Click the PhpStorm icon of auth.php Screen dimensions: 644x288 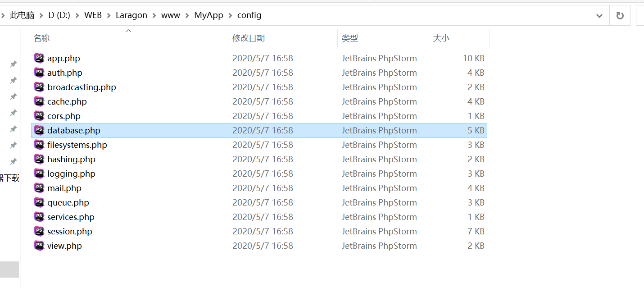[x=39, y=72]
